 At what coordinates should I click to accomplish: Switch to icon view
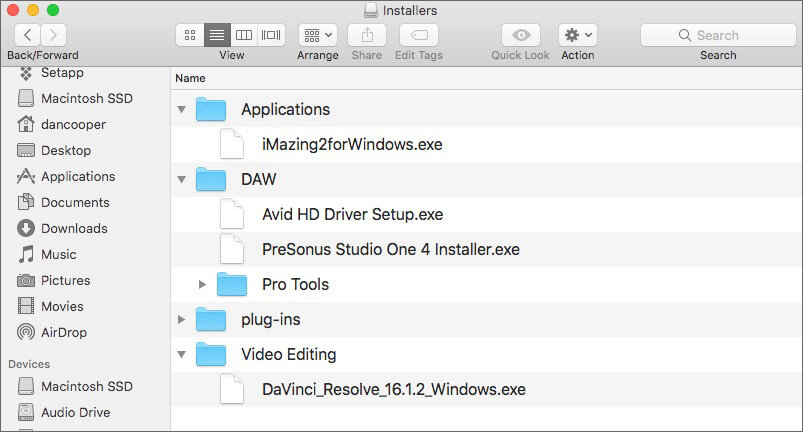[x=190, y=35]
